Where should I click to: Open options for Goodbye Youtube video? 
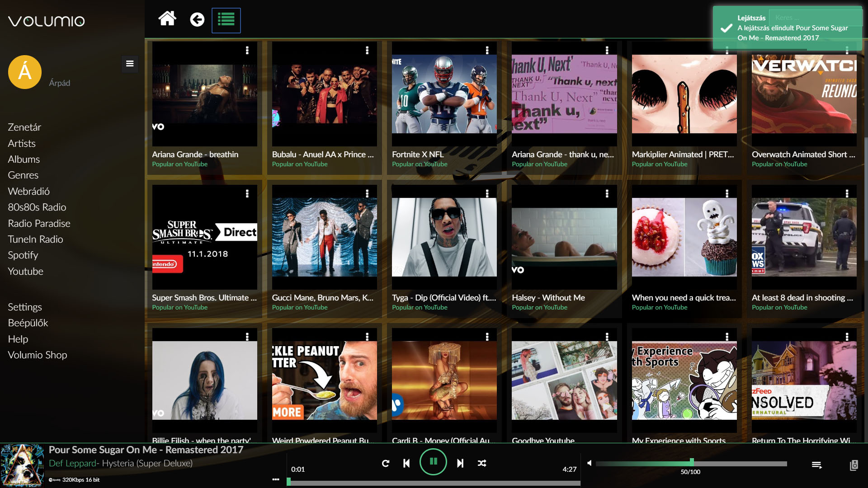(607, 337)
